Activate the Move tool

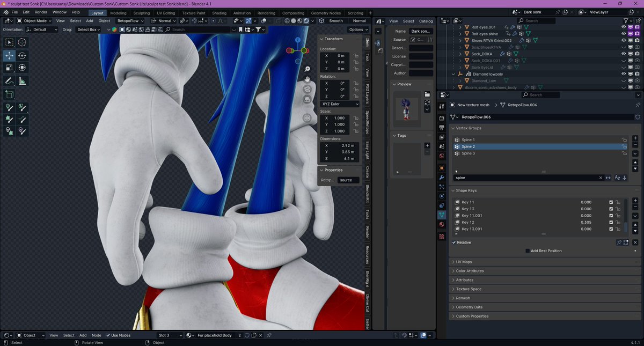coord(10,55)
